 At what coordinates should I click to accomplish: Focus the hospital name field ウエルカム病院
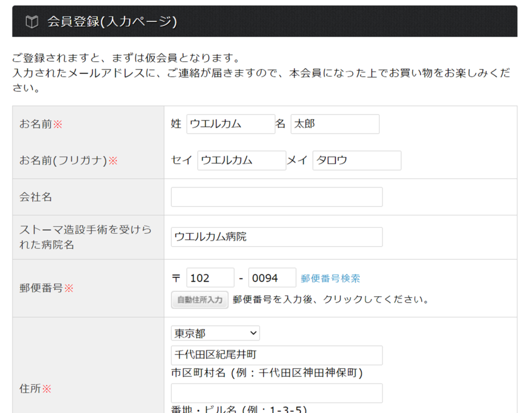click(276, 237)
